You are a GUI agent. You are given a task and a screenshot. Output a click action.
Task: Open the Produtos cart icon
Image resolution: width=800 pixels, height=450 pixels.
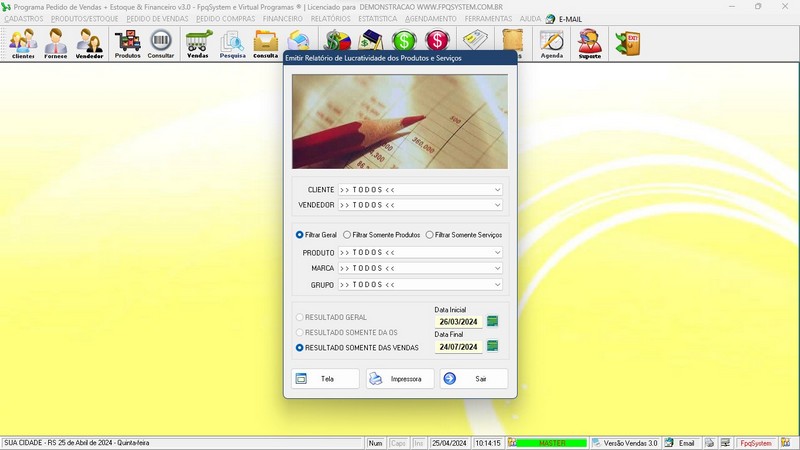pos(128,43)
